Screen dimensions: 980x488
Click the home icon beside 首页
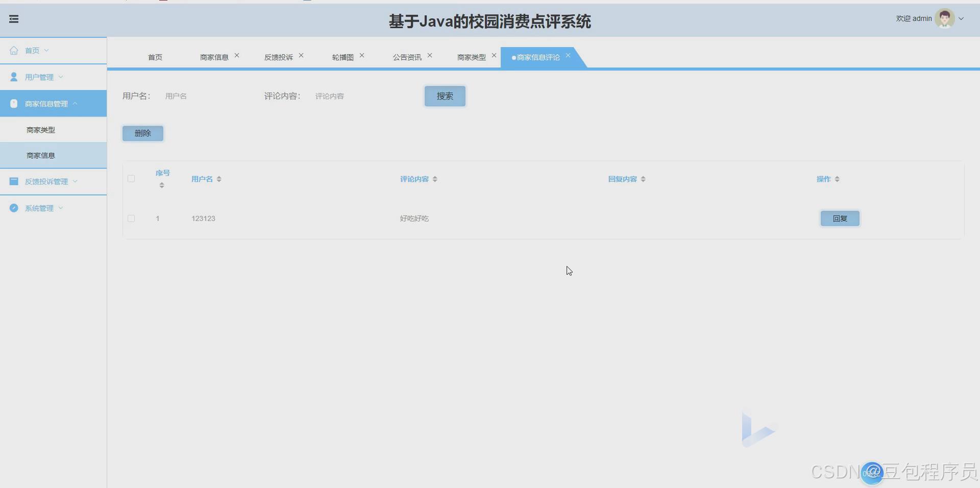[14, 50]
